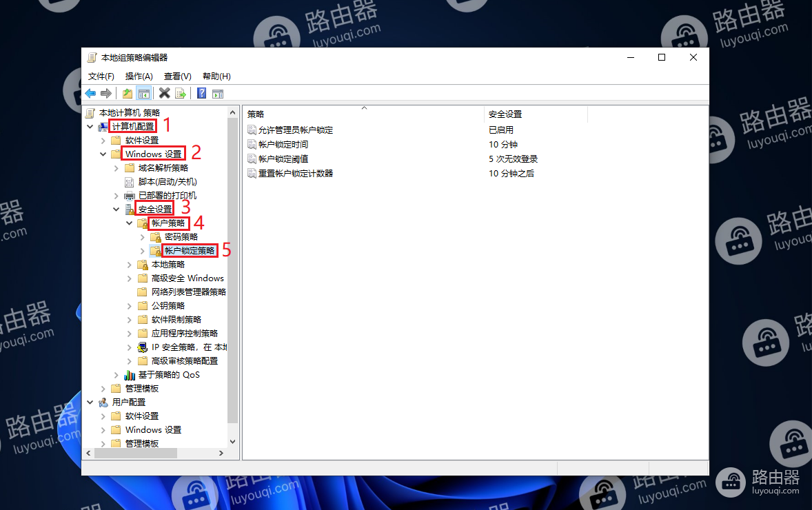This screenshot has height=510, width=812.
Task: Click the 10 分钟之后 value
Action: (511, 174)
